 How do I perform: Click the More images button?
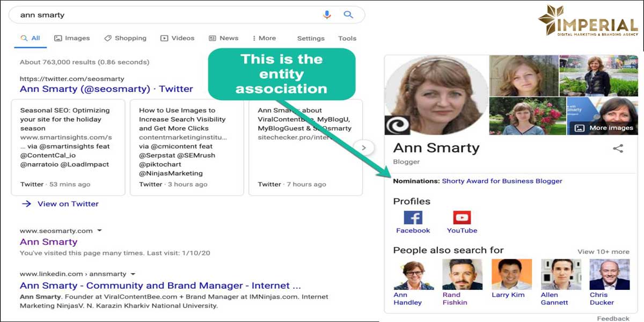[604, 128]
